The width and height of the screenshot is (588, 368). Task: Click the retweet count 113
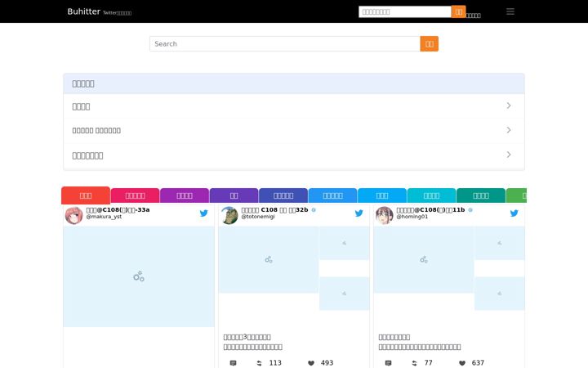click(x=275, y=363)
